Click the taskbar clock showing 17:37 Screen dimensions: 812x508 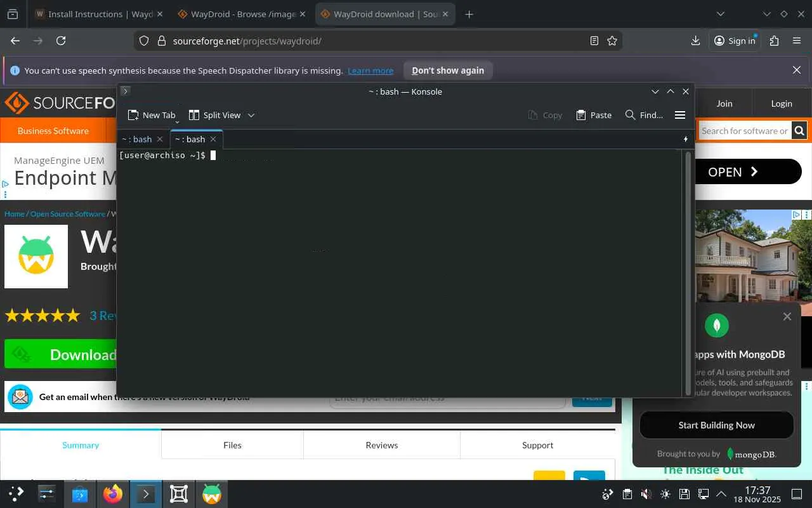pyautogui.click(x=757, y=495)
